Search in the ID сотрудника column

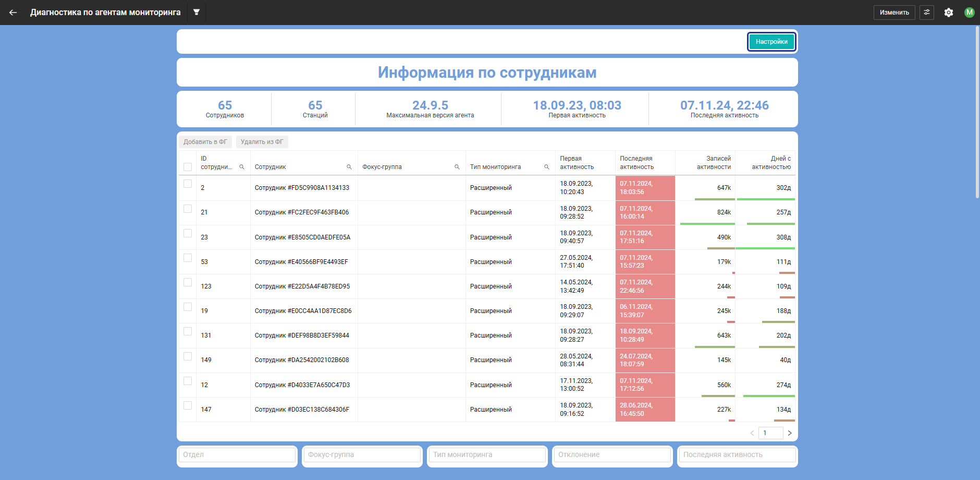point(242,167)
